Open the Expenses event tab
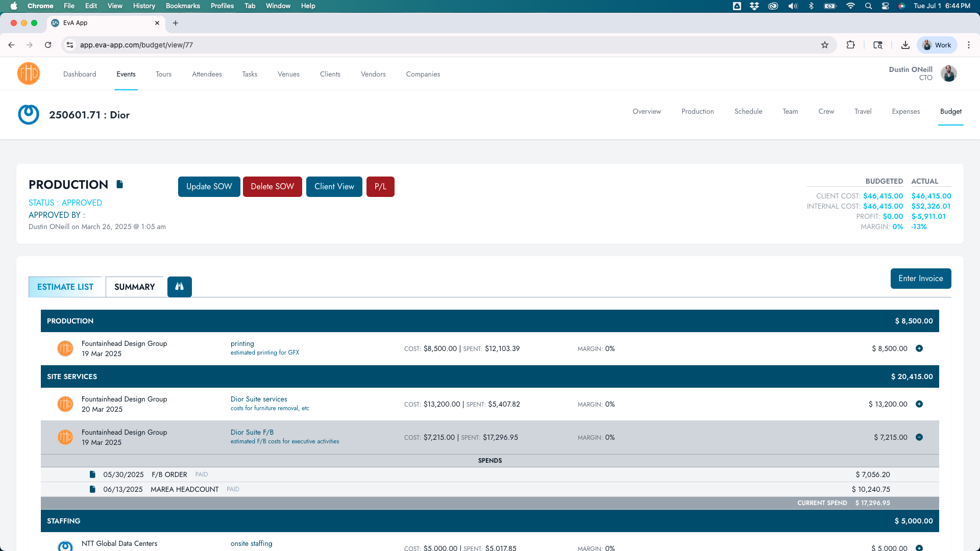 tap(906, 111)
